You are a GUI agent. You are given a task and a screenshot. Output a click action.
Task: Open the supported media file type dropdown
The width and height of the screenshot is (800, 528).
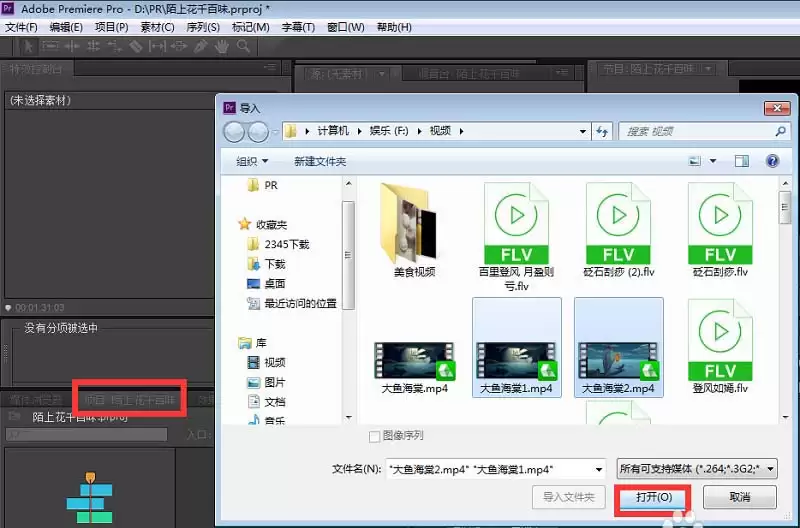coord(697,468)
